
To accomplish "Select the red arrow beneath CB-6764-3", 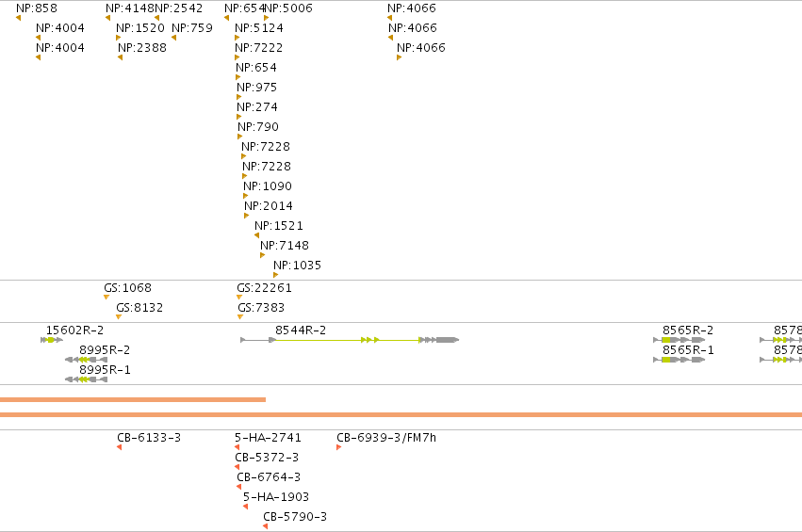I will click(238, 487).
